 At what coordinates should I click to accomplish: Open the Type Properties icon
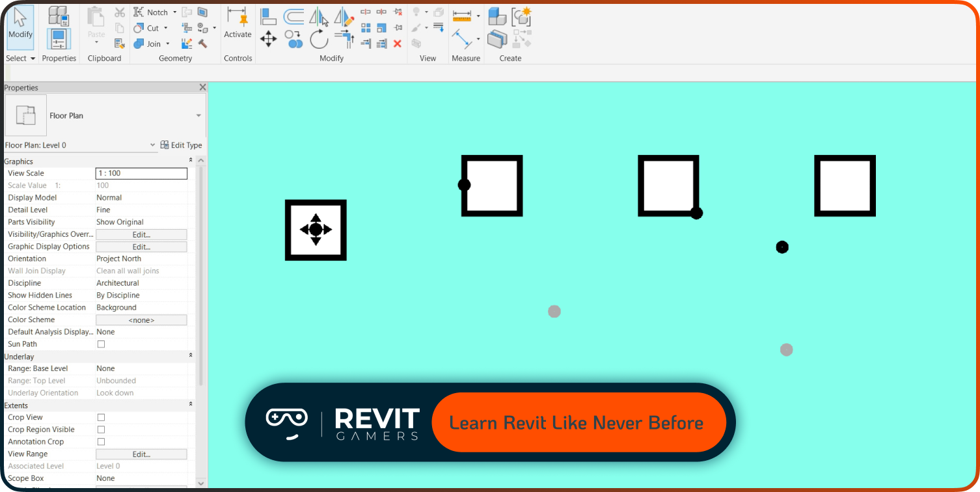[58, 16]
